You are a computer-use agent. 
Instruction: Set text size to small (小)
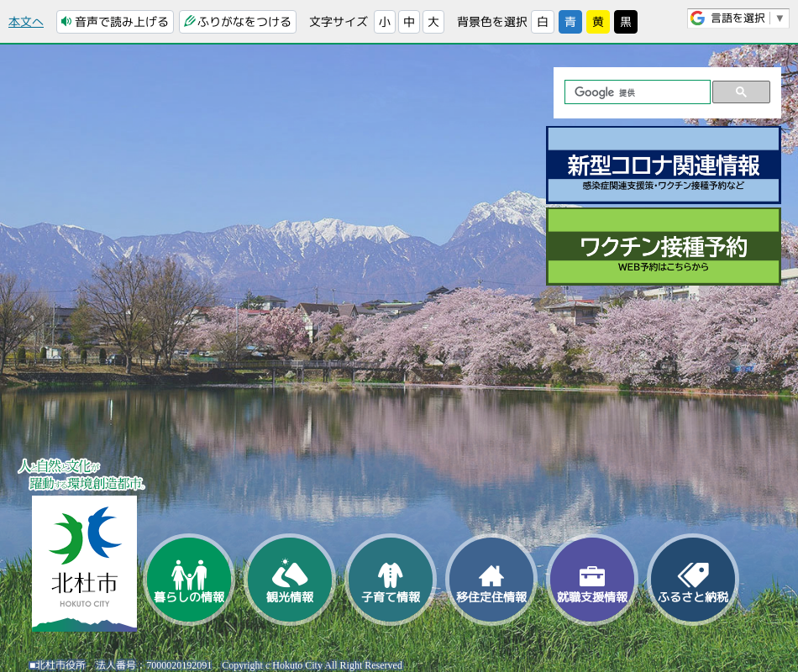pos(385,22)
